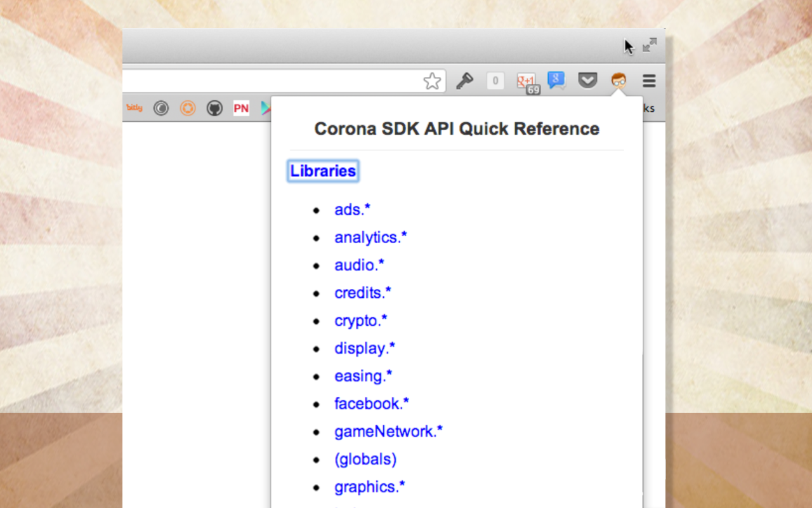Click the extension badge showing 0
Screen dimensions: 812x508
[495, 81]
